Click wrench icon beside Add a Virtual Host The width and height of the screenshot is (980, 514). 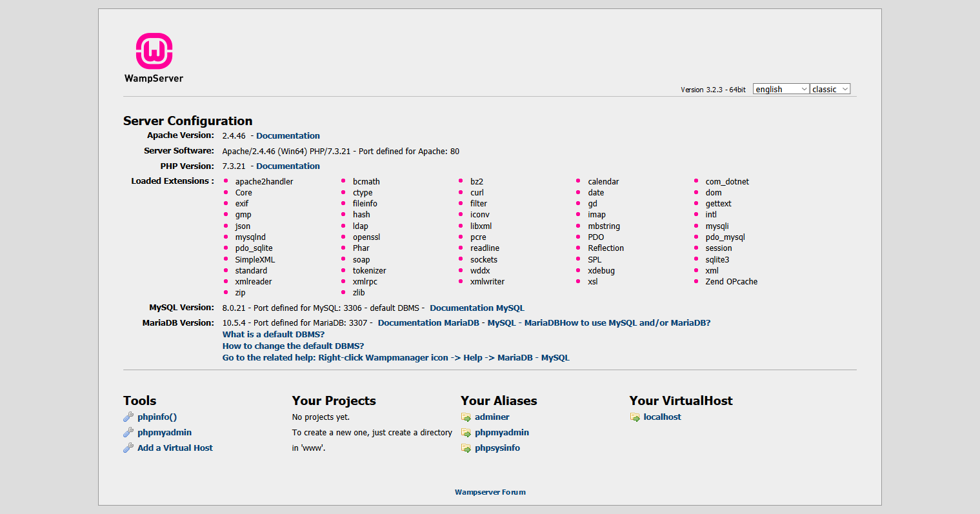click(x=128, y=448)
